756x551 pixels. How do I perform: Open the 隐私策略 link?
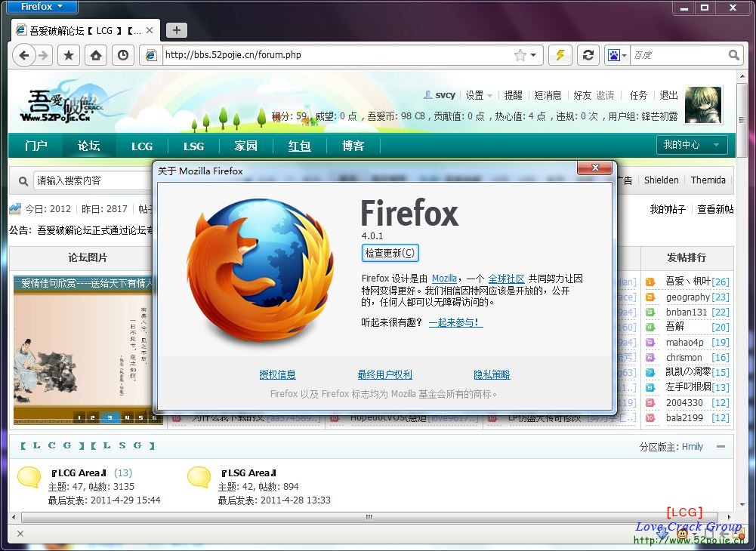click(x=492, y=374)
